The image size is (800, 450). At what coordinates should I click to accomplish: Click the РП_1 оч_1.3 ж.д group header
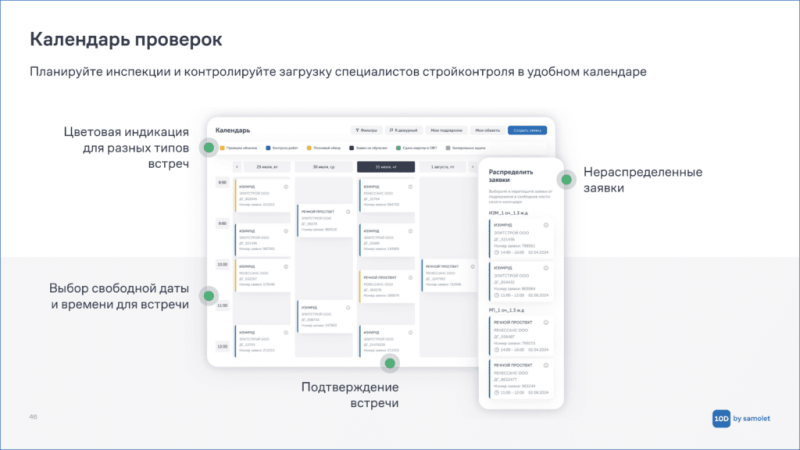tap(506, 310)
